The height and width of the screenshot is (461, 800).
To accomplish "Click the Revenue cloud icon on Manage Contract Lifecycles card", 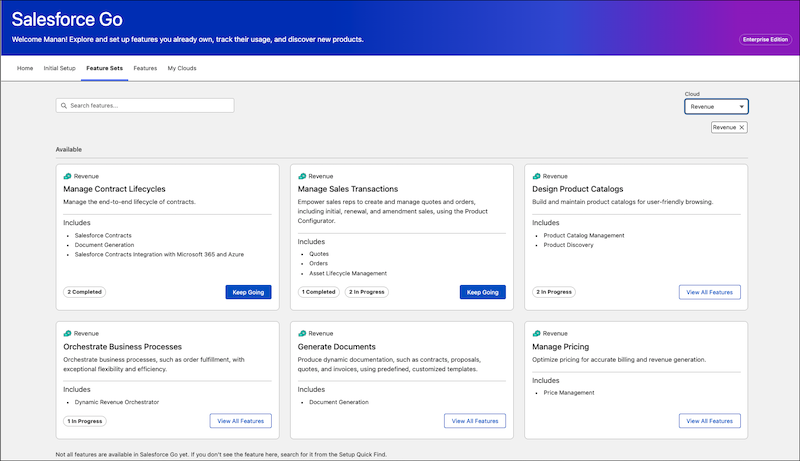I will pyautogui.click(x=67, y=176).
